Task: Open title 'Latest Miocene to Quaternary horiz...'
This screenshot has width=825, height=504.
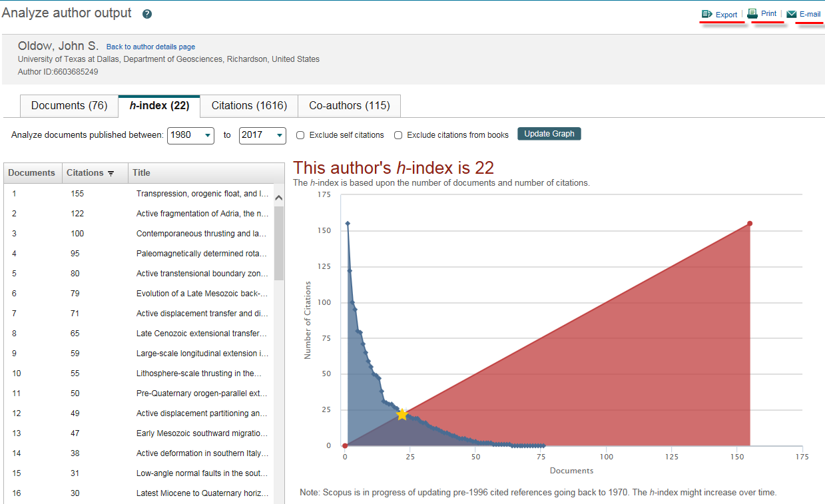Action: 202,493
